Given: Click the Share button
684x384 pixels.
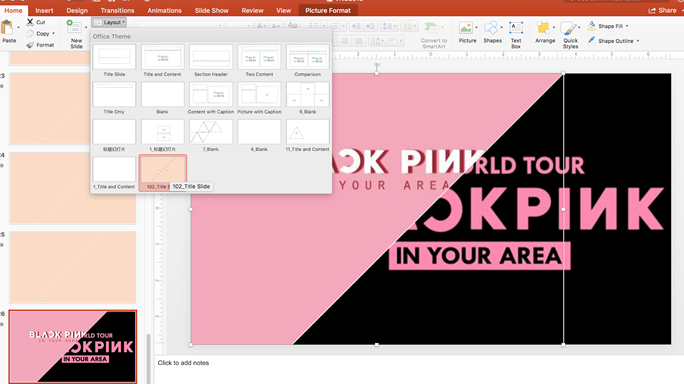Looking at the screenshot, I should coord(663,10).
